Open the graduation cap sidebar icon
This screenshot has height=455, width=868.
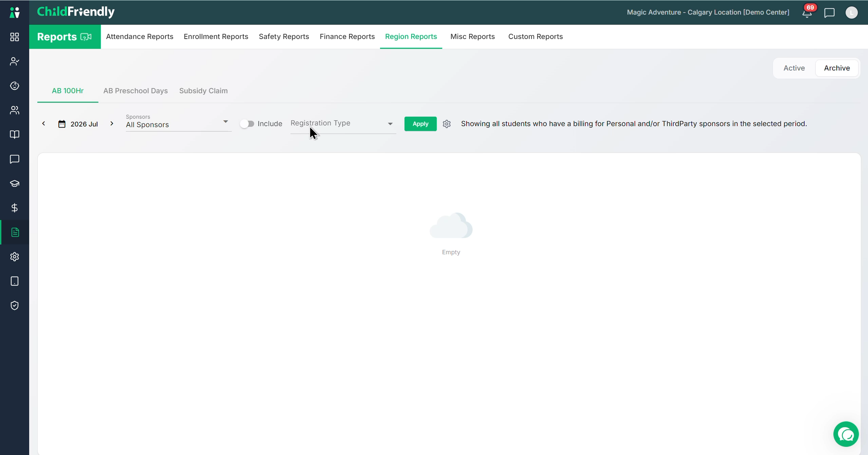15,183
